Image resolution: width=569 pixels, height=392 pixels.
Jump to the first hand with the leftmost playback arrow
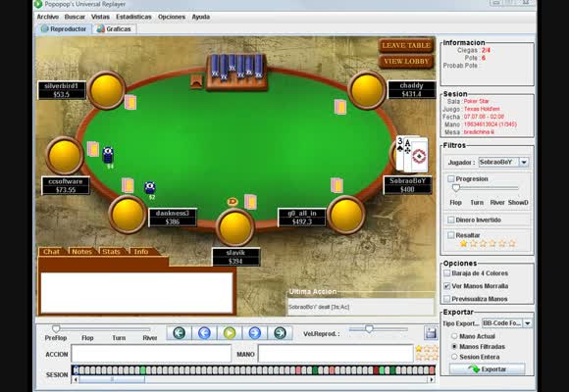180,332
